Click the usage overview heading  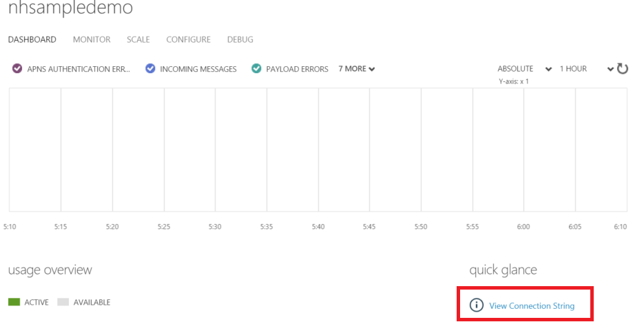click(x=50, y=270)
